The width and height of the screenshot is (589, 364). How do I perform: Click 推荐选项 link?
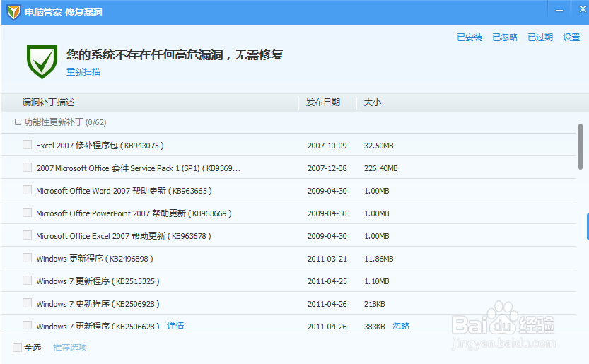tap(70, 348)
